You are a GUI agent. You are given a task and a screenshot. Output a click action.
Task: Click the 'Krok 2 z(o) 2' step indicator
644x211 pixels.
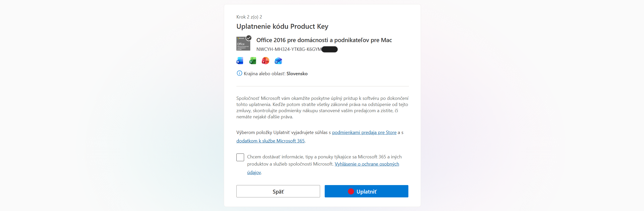(249, 17)
